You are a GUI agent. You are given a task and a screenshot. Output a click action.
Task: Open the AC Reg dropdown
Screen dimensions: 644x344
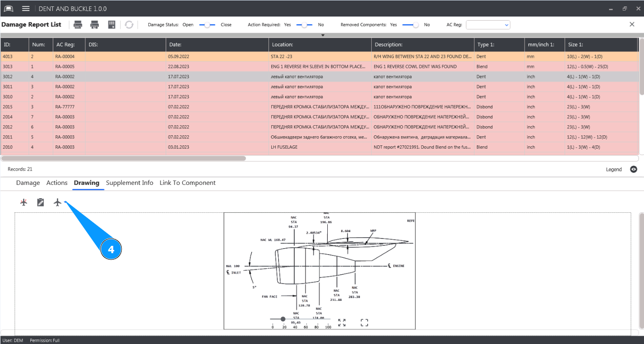487,25
